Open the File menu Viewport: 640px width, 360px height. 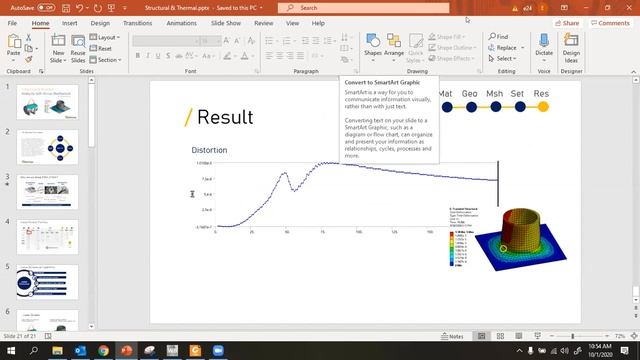(x=12, y=23)
